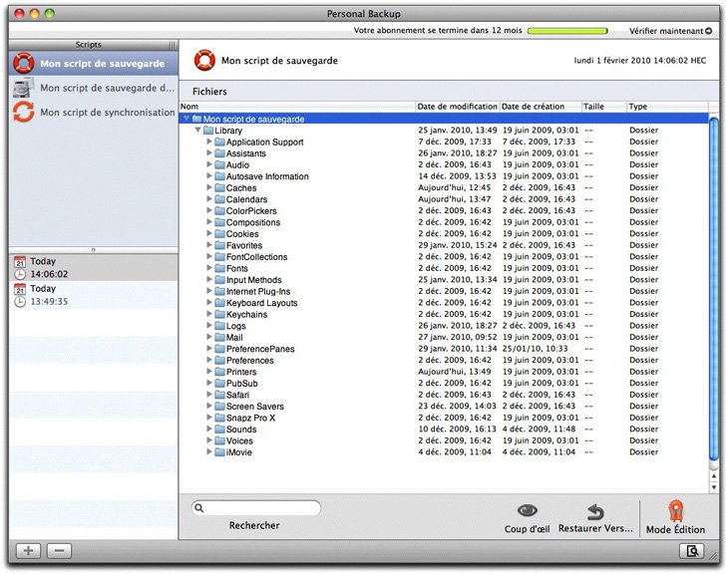Select the Today 14:06:02 snapshot

[94, 268]
